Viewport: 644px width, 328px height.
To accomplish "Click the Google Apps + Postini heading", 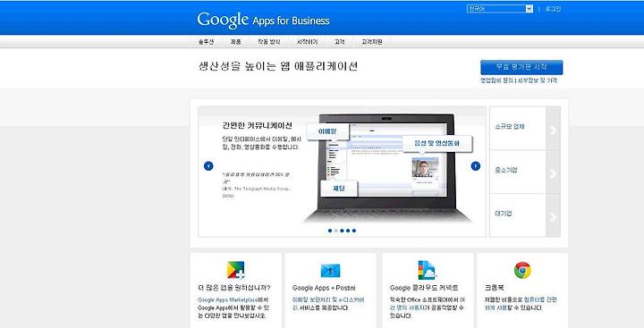I will [x=324, y=288].
